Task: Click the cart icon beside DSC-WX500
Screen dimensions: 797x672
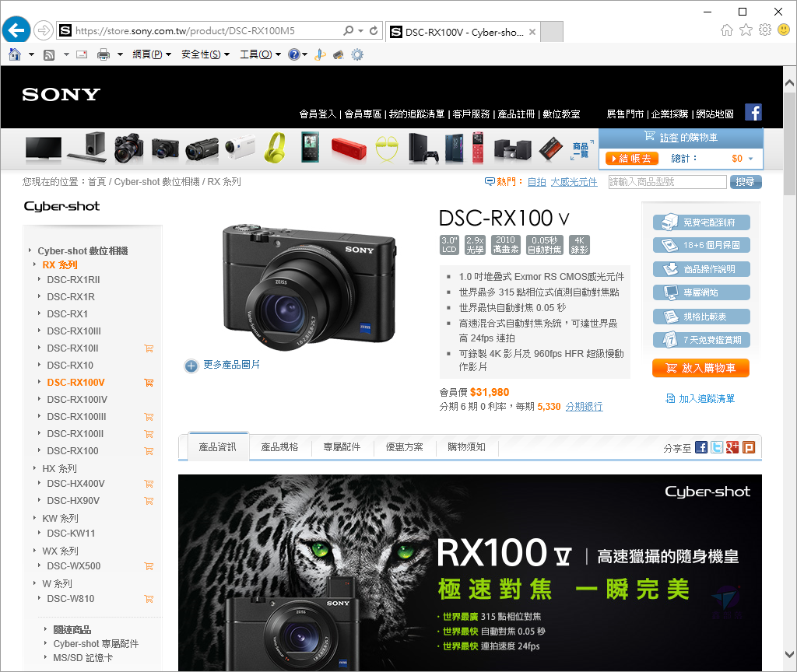Action: click(149, 566)
